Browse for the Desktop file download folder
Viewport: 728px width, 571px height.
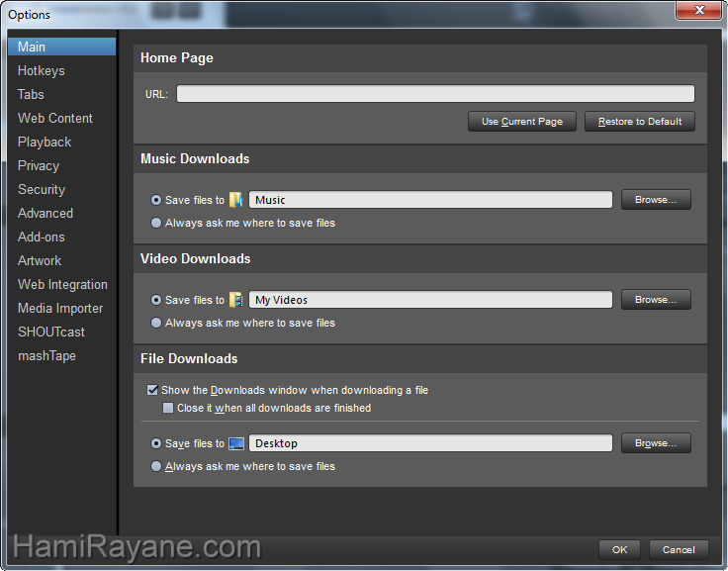pos(656,443)
